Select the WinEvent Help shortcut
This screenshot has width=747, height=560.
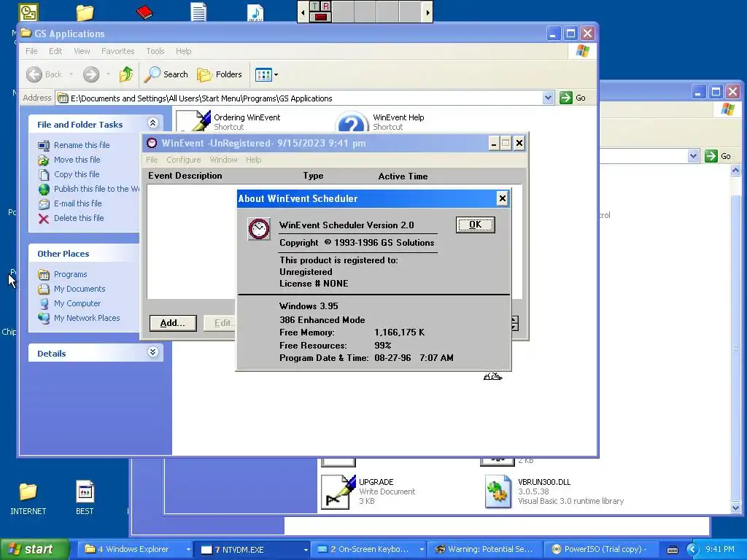379,122
